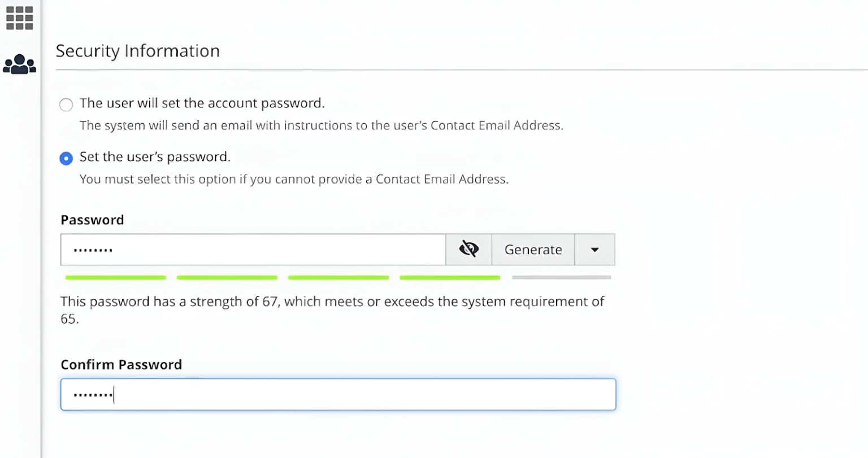Click the Security Information heading
The height and width of the screenshot is (458, 868).
pyautogui.click(x=137, y=50)
